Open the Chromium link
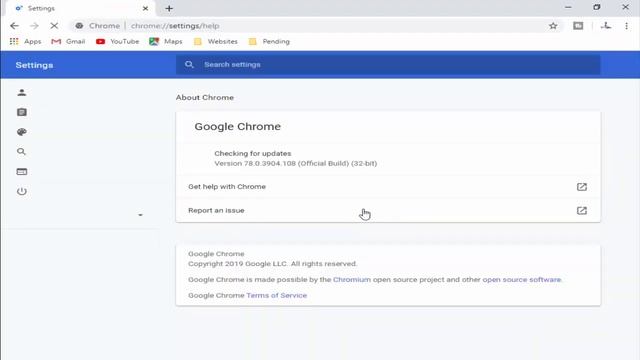The width and height of the screenshot is (640, 360). tap(352, 280)
